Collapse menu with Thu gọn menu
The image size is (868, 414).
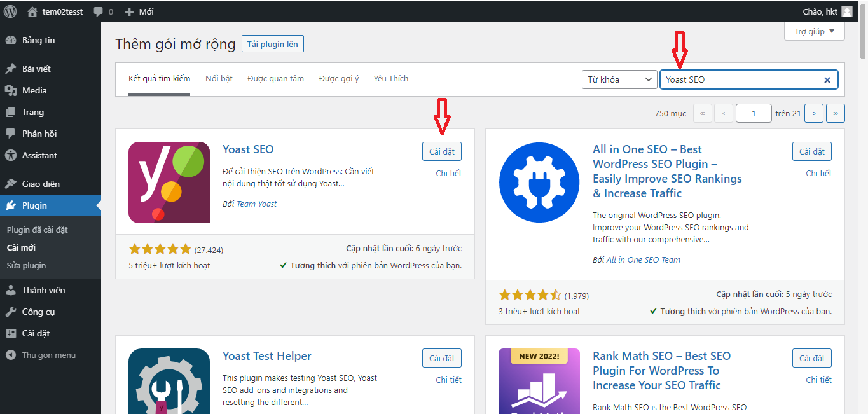(48, 355)
